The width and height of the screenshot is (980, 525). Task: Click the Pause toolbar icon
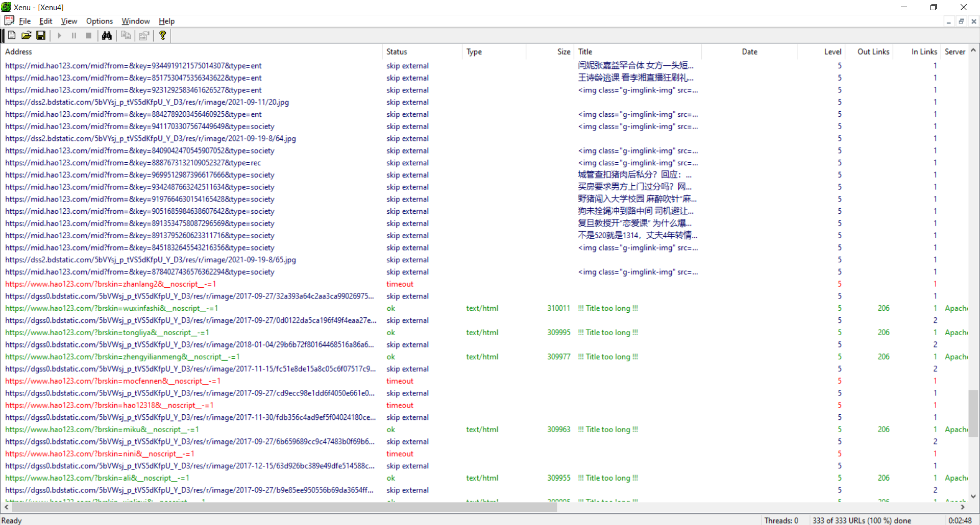(74, 36)
